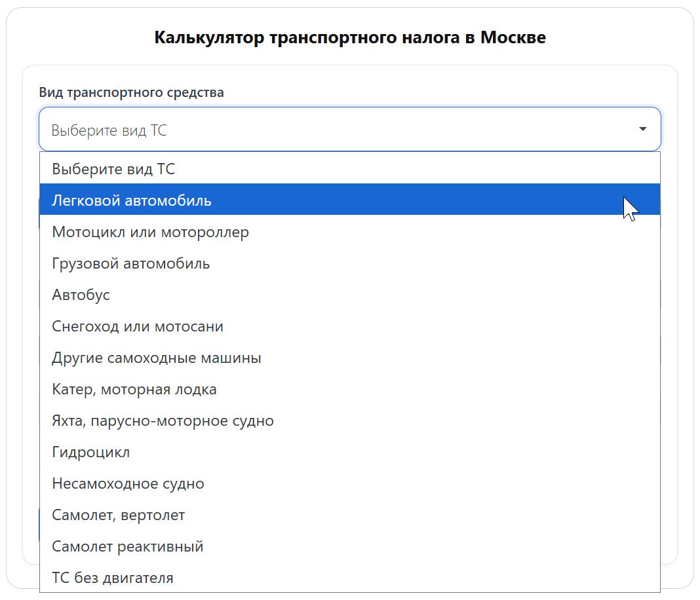Image resolution: width=700 pixels, height=600 pixels.
Task: Select 'Катер, моторная лодка' option
Action: [134, 389]
